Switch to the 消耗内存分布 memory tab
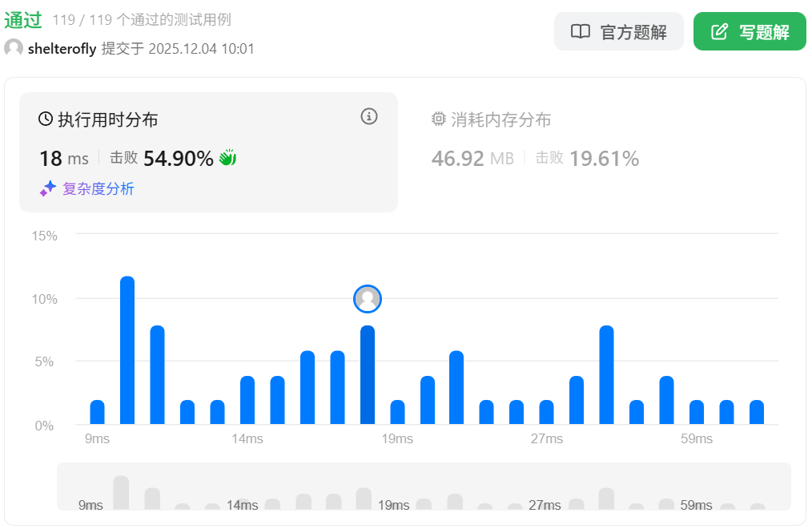Image resolution: width=812 pixels, height=529 pixels. pos(501,120)
